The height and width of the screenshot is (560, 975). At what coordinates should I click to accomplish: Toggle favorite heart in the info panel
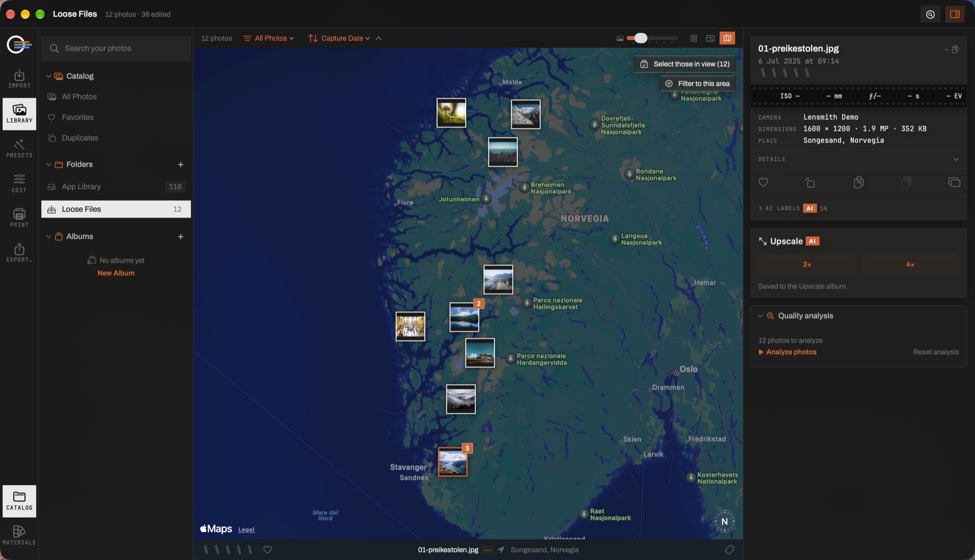[763, 182]
